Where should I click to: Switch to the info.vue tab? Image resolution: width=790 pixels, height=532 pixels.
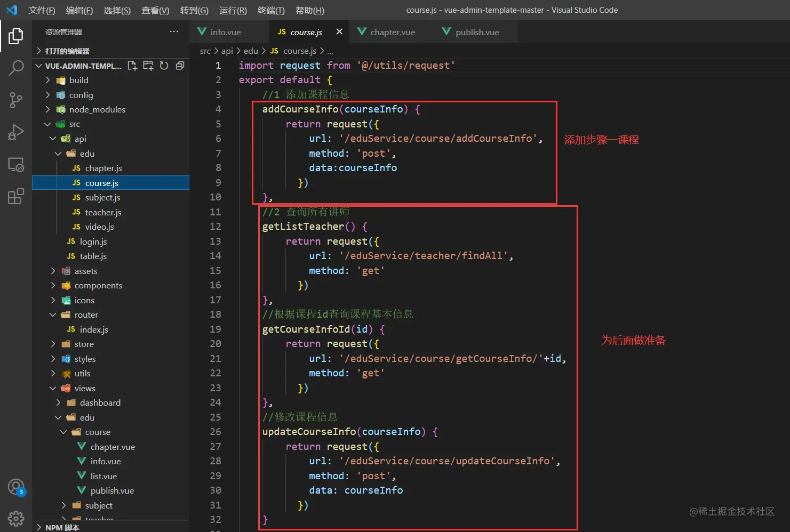tap(230, 32)
